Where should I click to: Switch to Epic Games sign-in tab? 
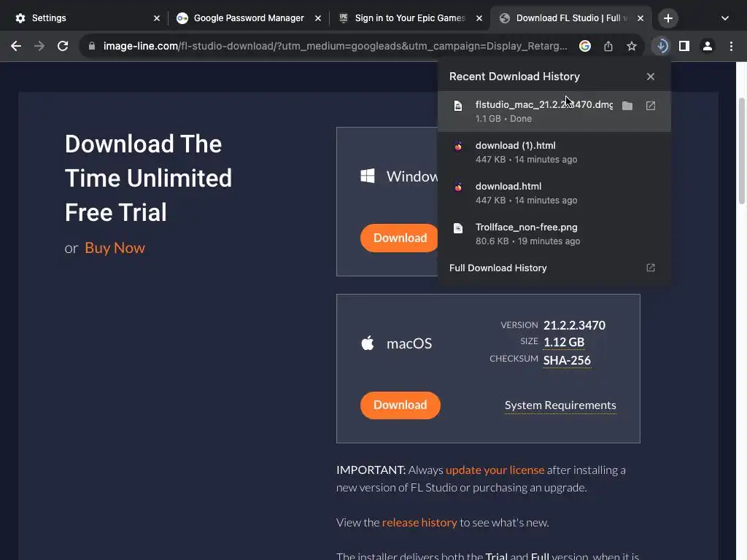410,18
